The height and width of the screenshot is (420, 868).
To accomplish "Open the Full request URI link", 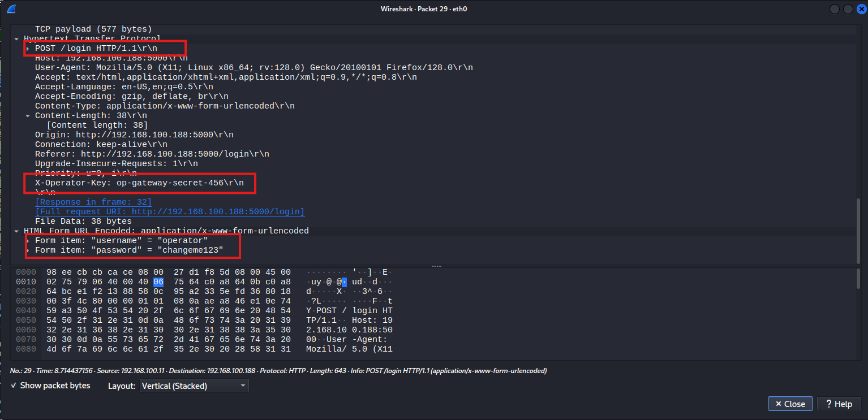I will point(169,211).
